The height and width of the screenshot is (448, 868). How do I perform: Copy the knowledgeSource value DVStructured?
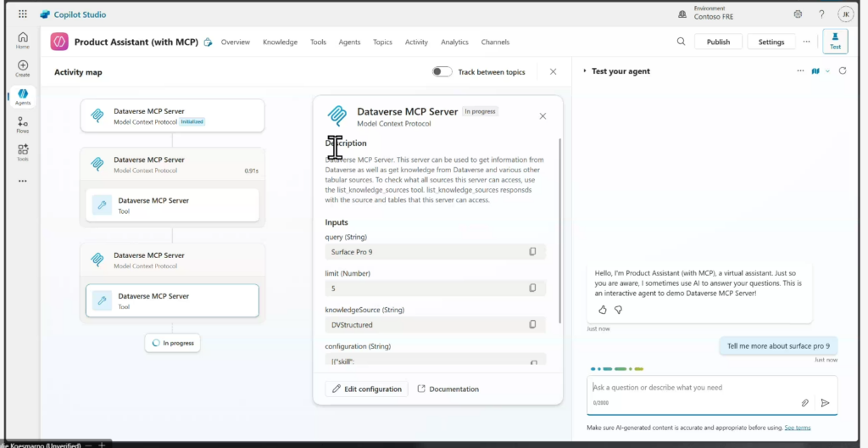(x=532, y=324)
